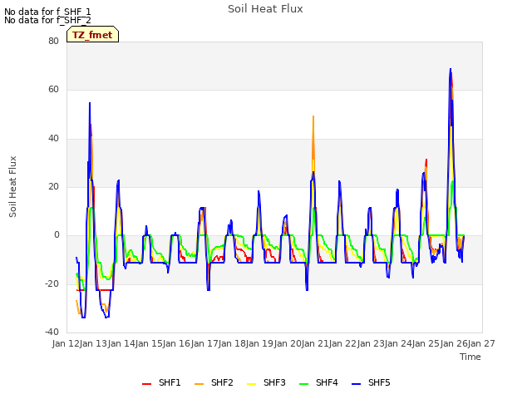Click the green SHF4 legend color marker
The height and width of the screenshot is (399, 532).
304,384
